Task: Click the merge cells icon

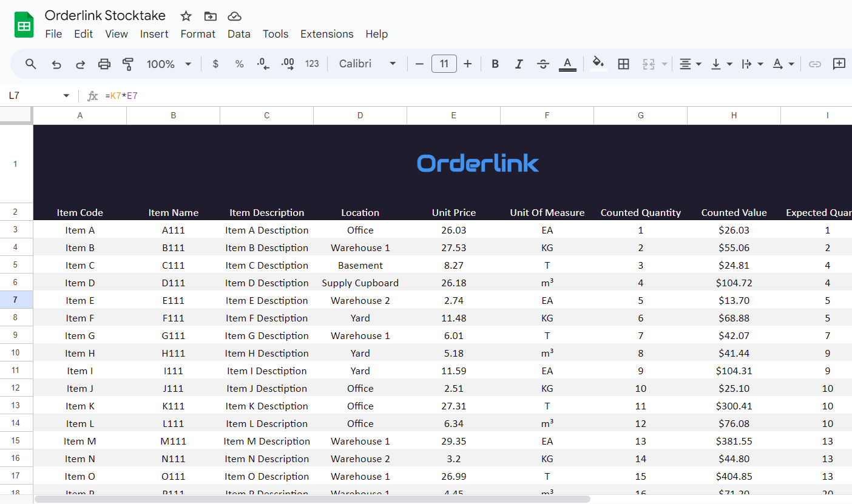Action: (x=649, y=64)
